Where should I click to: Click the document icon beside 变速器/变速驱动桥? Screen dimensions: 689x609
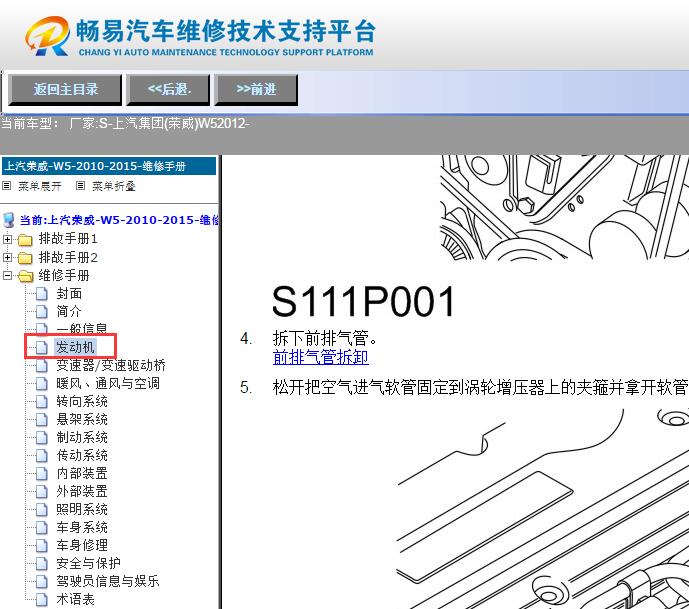click(x=42, y=366)
